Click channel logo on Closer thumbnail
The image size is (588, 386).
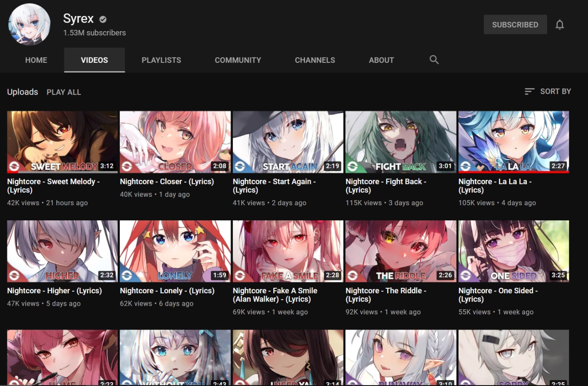(127, 166)
